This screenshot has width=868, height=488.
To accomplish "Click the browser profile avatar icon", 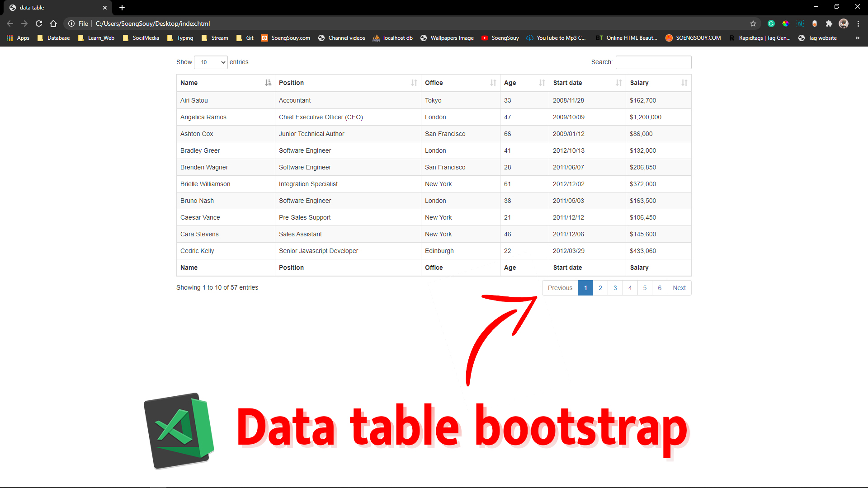I will [844, 23].
